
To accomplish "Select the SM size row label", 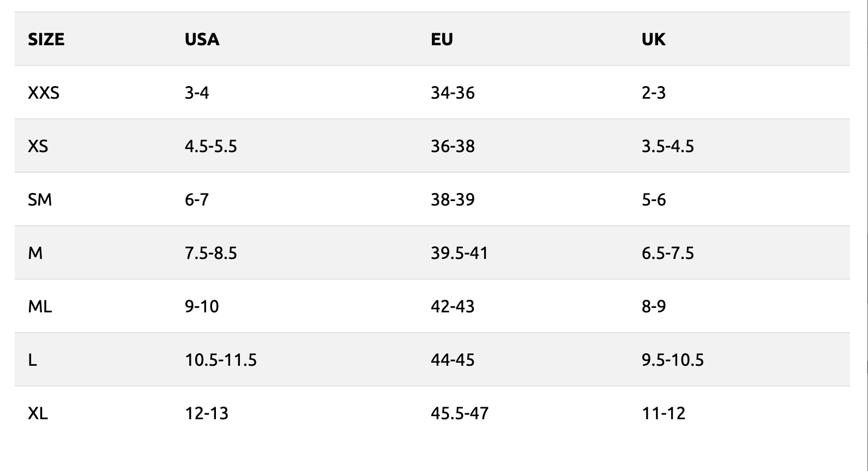I will point(40,200).
